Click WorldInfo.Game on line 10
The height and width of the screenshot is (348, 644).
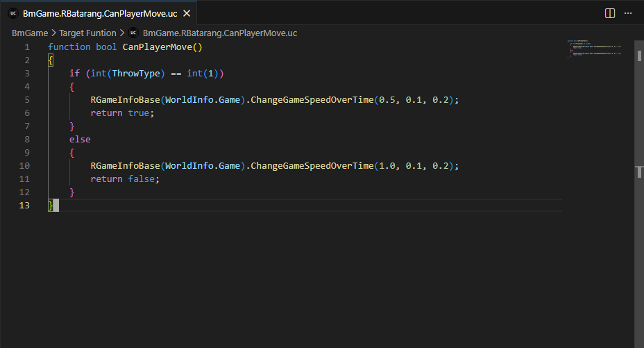(203, 165)
